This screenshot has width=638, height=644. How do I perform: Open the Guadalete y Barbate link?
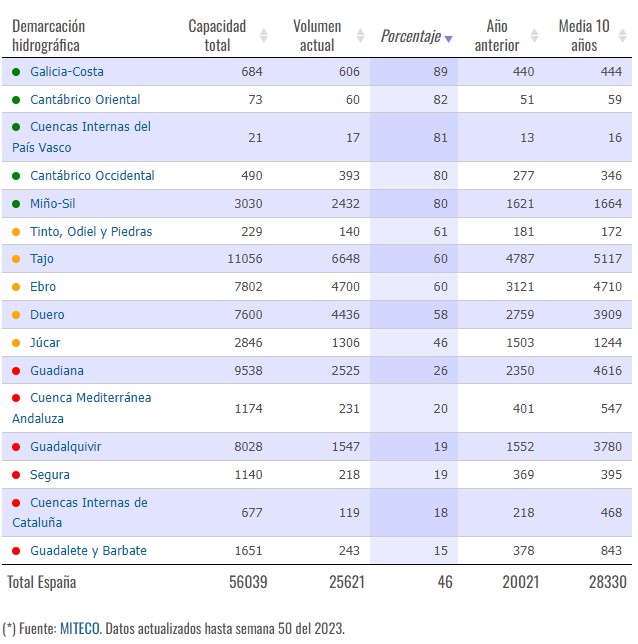tap(88, 551)
